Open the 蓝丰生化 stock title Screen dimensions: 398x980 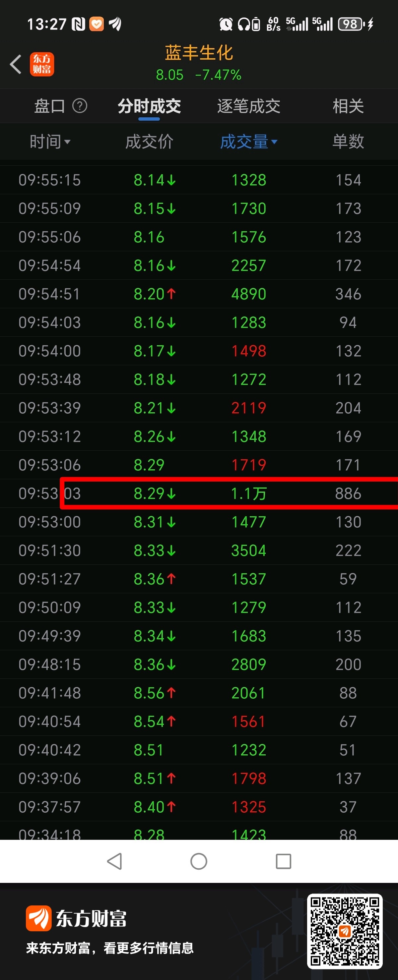point(199,52)
